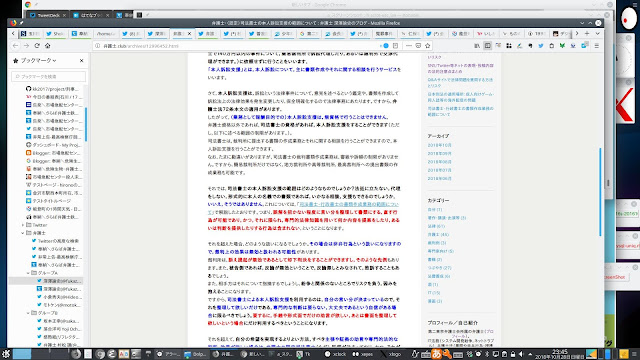
Task: Collapse the グループA bookmark folder
Action: 28,273
